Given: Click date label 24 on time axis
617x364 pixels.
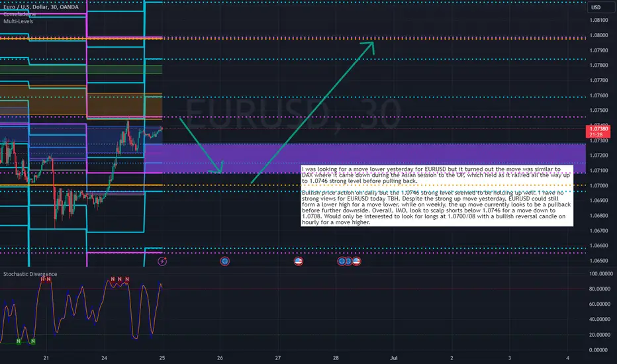Looking at the screenshot, I should 104,358.
